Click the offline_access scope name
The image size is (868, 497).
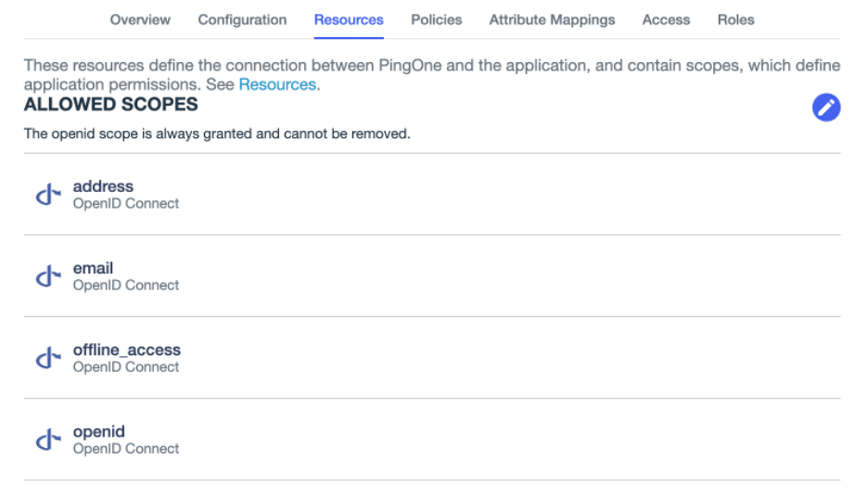126,350
